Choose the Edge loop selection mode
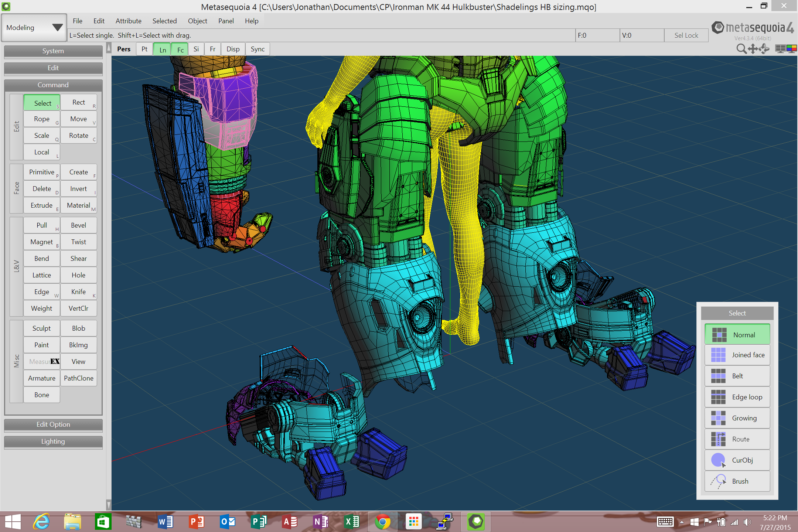 pyautogui.click(x=737, y=397)
